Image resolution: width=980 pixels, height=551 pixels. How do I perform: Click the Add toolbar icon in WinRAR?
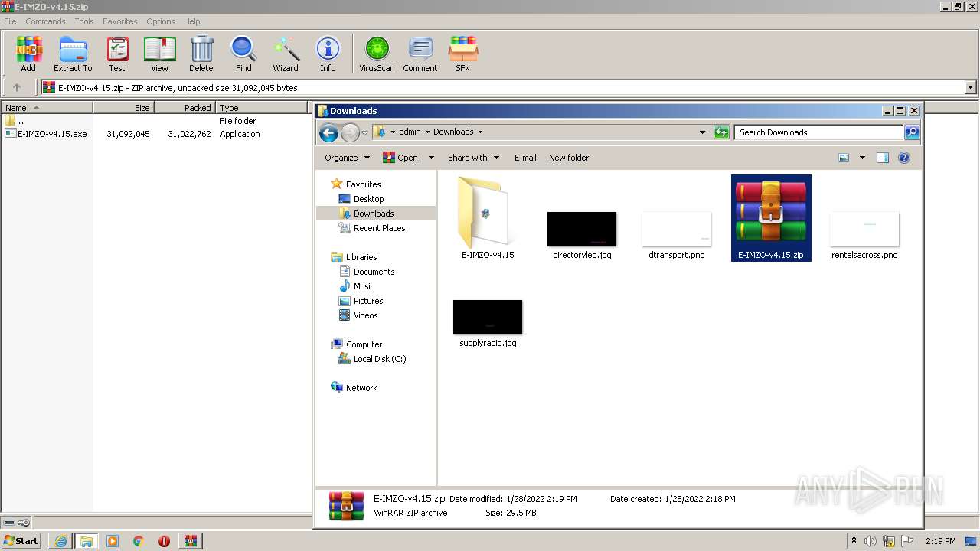28,54
